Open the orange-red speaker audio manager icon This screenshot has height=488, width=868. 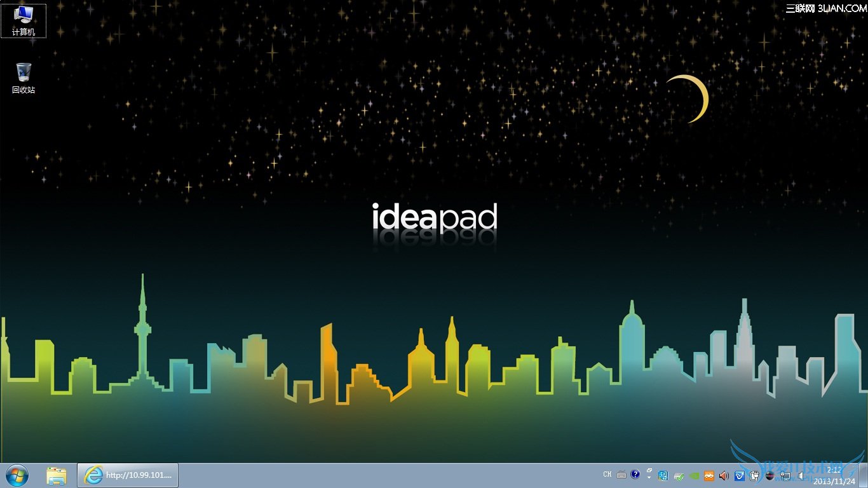click(x=724, y=475)
